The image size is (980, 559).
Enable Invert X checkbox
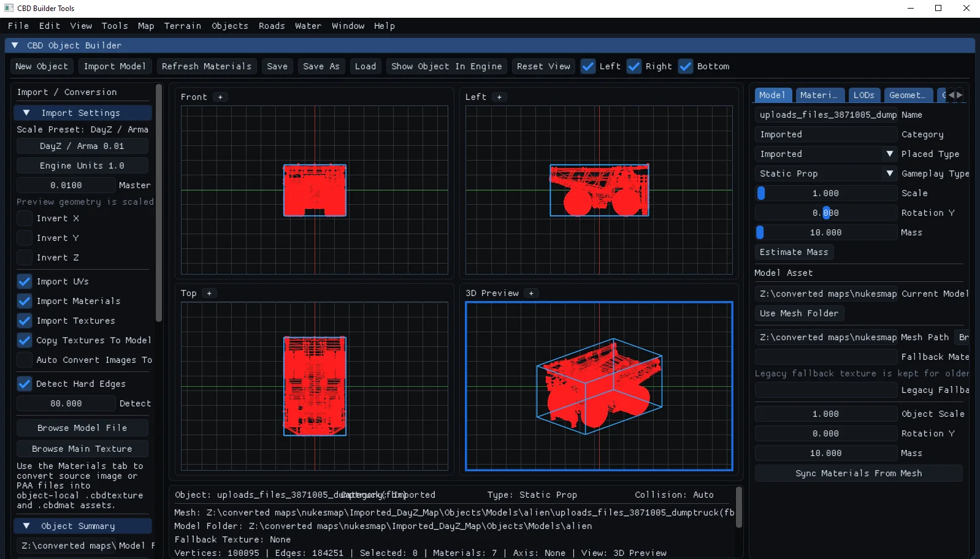[x=25, y=218]
